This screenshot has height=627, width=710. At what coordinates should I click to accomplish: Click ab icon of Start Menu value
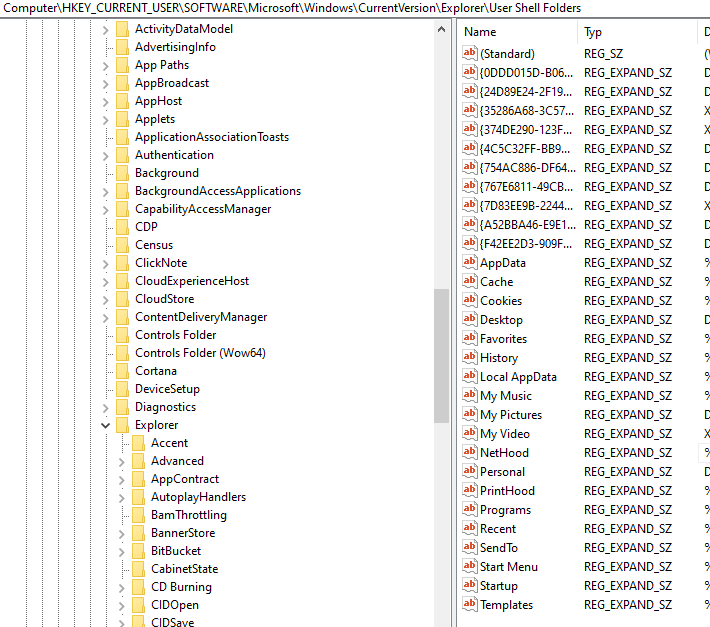pos(470,566)
